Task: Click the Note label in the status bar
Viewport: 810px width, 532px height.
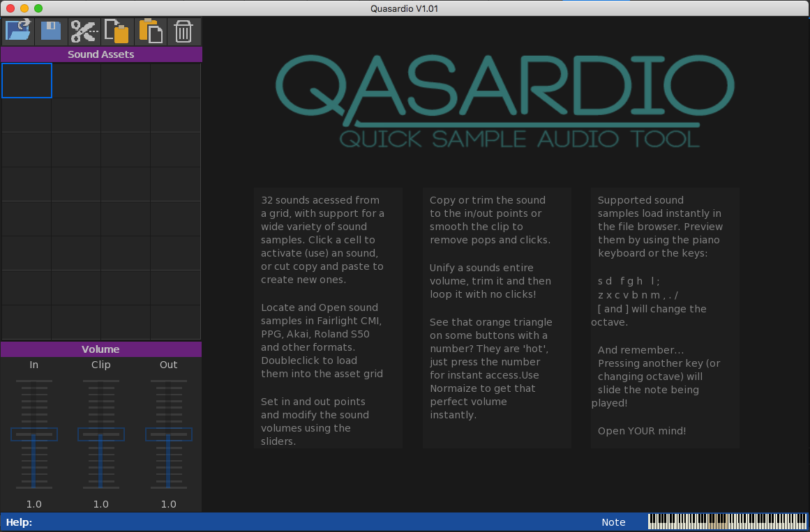Action: [613, 522]
